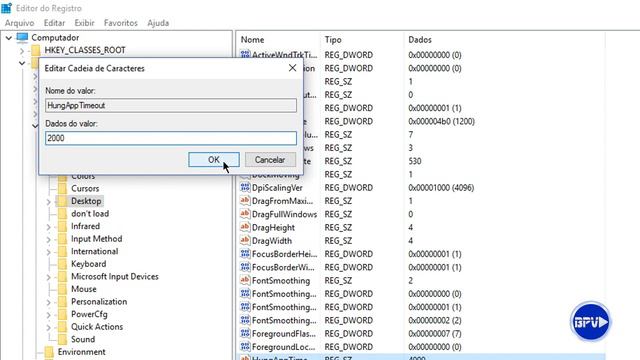Click the Infrared folder icon

pos(62,226)
